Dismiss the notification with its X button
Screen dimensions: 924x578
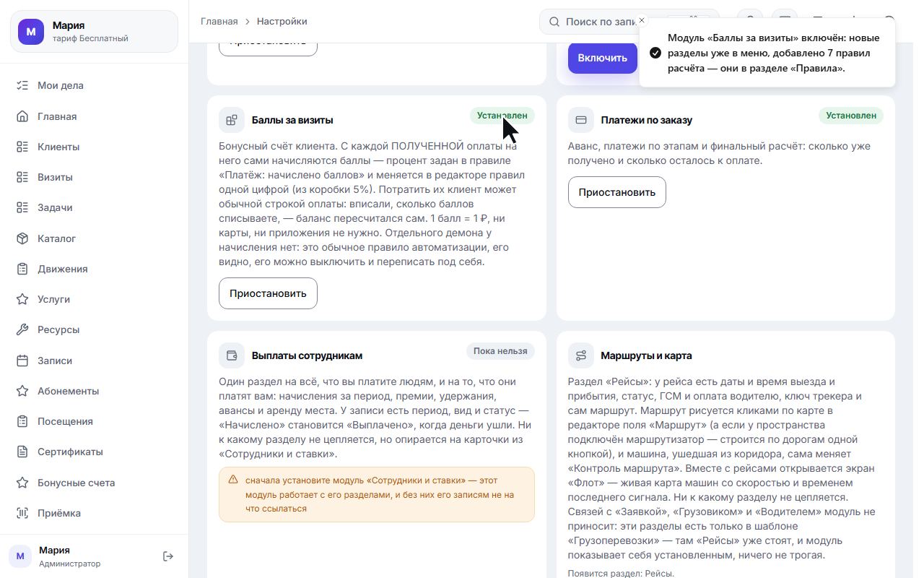coord(642,20)
